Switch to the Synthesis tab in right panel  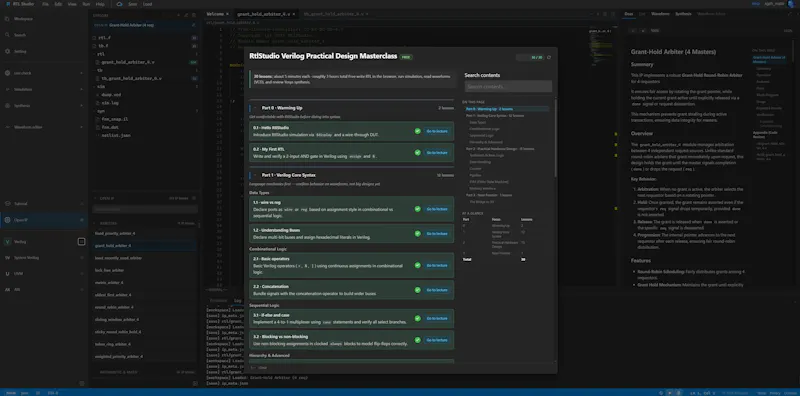coord(683,14)
